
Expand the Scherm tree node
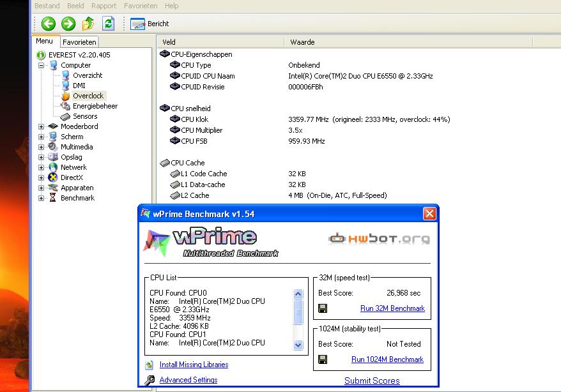(x=41, y=137)
